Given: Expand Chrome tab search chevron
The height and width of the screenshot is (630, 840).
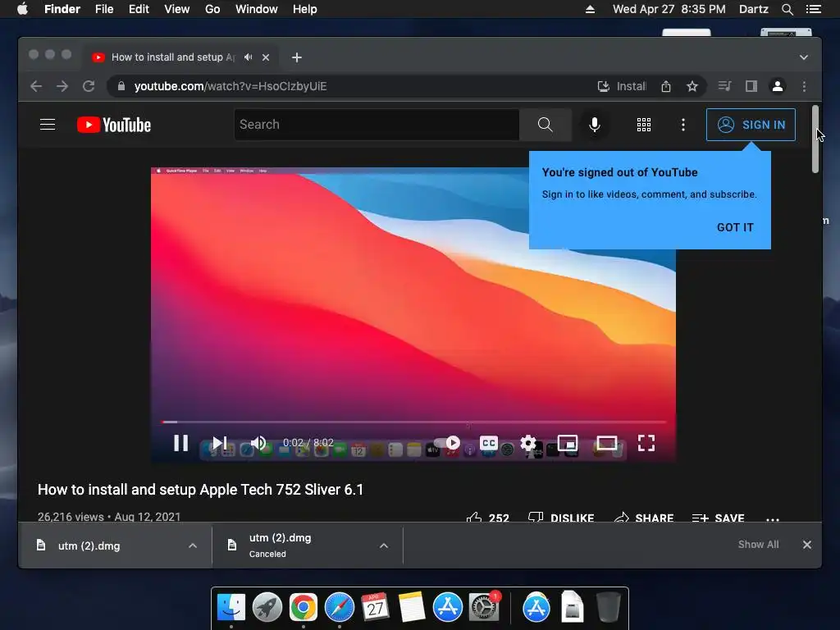Looking at the screenshot, I should (x=804, y=57).
